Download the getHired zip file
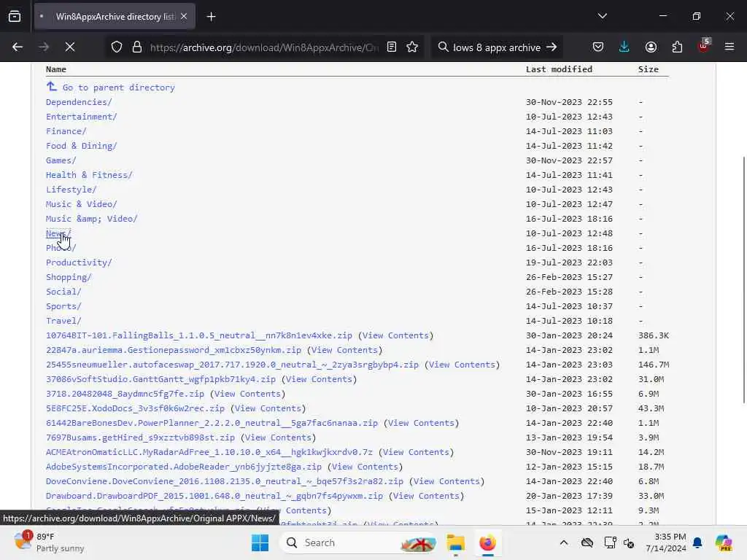The width and height of the screenshot is (747, 560). click(140, 437)
